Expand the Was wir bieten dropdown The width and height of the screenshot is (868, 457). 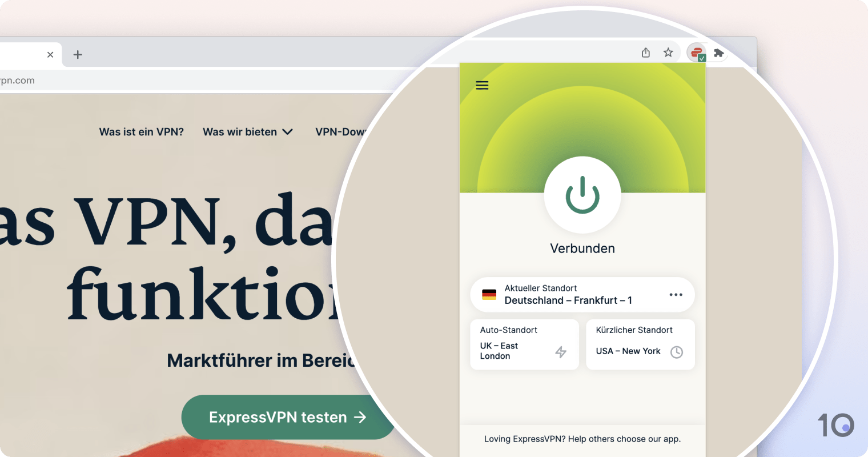[248, 132]
